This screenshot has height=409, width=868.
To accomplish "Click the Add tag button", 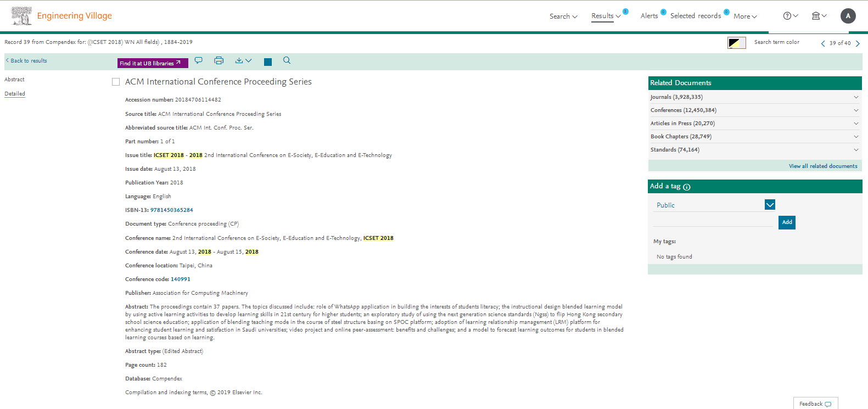I will coord(787,222).
